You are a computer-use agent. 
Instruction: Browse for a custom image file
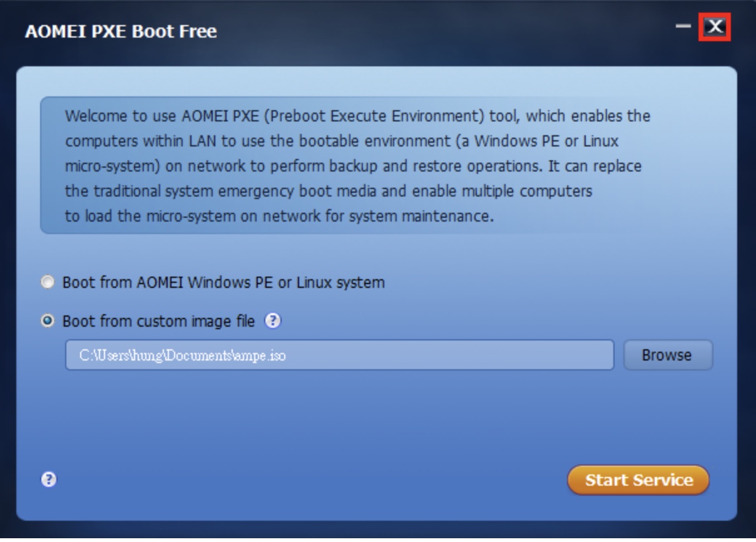(668, 355)
